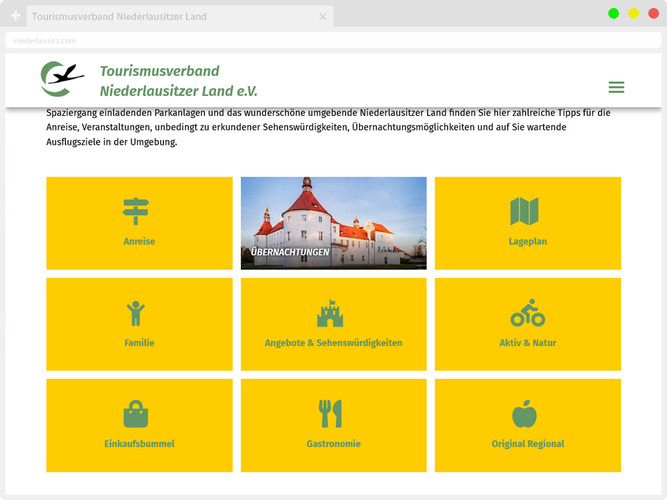Click the Anreise text label
This screenshot has height=500, width=667.
[x=139, y=242]
